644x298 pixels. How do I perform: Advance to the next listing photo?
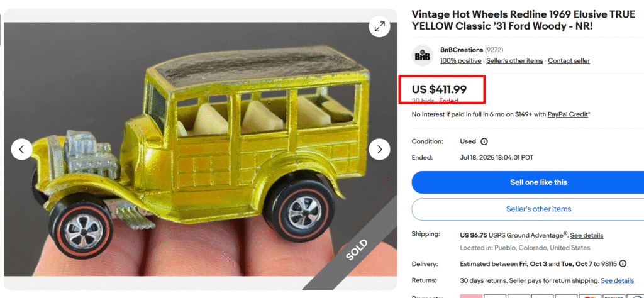379,150
